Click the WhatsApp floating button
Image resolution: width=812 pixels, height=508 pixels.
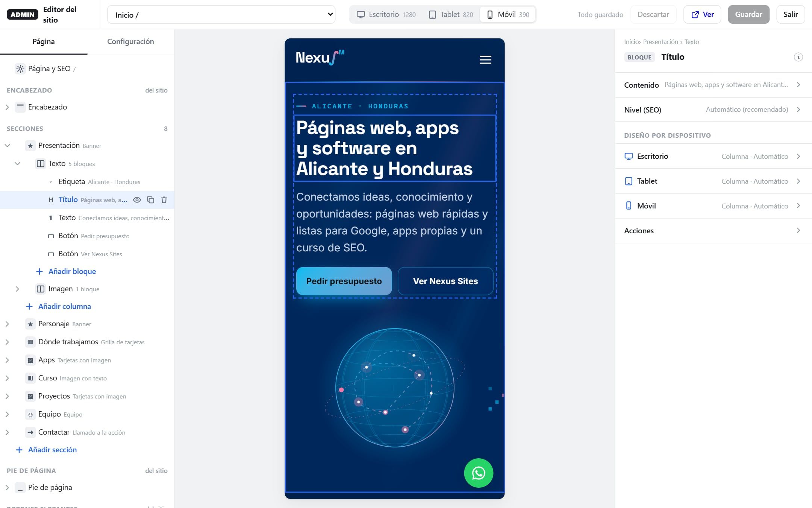(479, 473)
